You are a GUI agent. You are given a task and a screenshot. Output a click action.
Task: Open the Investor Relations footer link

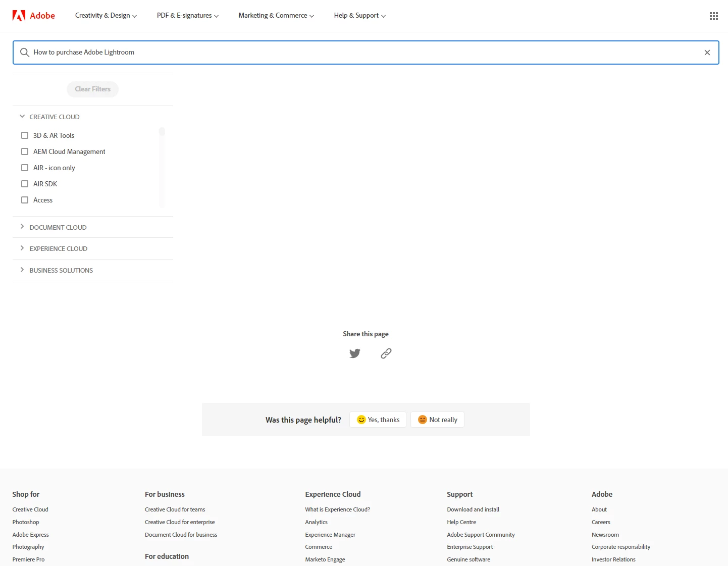tap(613, 559)
